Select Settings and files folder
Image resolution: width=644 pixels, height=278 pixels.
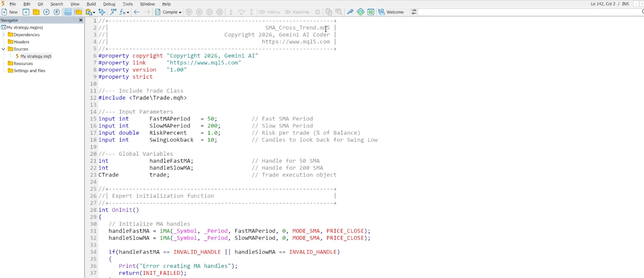click(29, 71)
